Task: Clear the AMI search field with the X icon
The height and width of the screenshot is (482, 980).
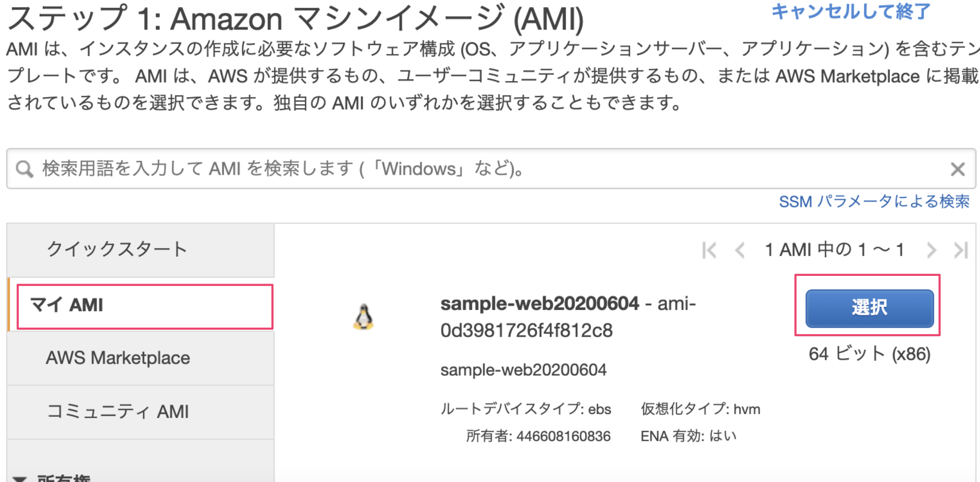Action: point(957,169)
